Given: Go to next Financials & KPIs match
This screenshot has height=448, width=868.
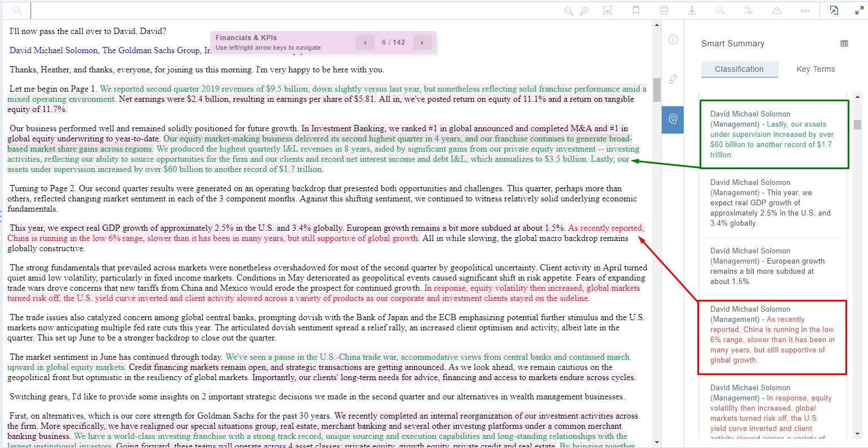Looking at the screenshot, I should tap(422, 42).
